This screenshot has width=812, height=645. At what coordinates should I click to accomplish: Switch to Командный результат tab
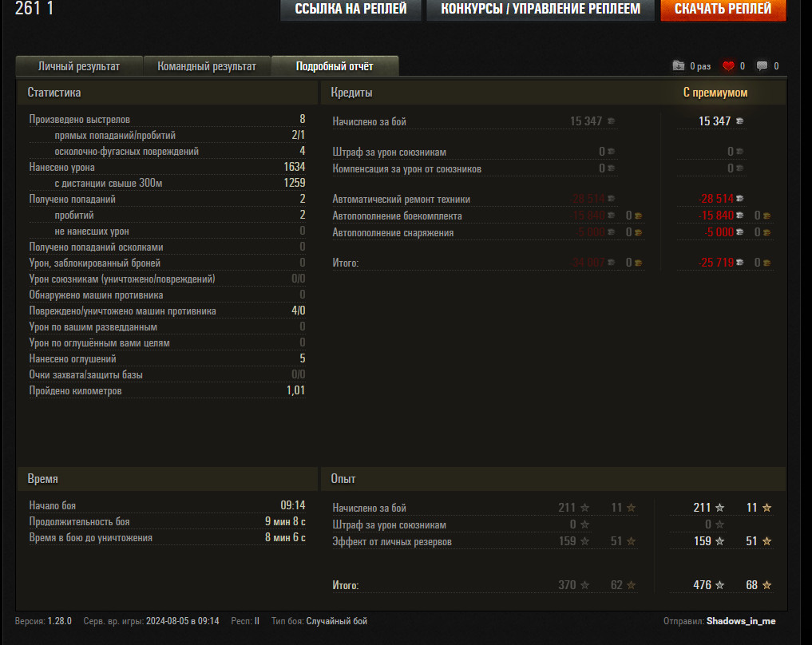pyautogui.click(x=207, y=66)
